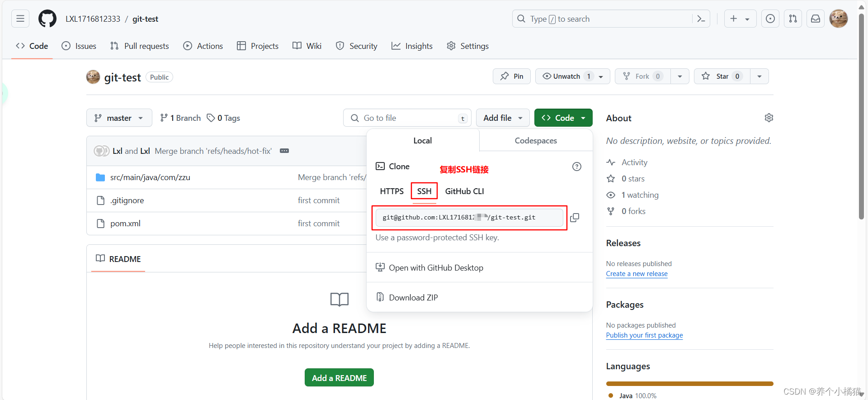The image size is (868, 400).
Task: Open the create new dropdown caret
Action: [x=747, y=19]
